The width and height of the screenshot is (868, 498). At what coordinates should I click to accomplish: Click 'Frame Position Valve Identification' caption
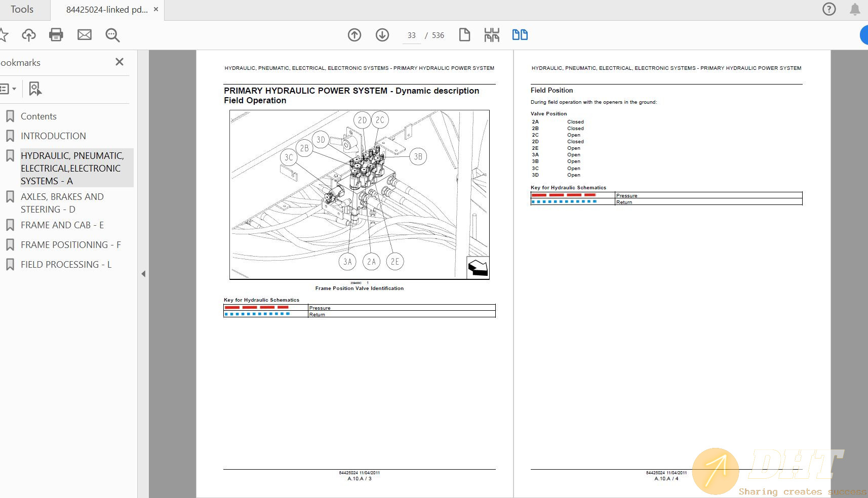tap(360, 288)
